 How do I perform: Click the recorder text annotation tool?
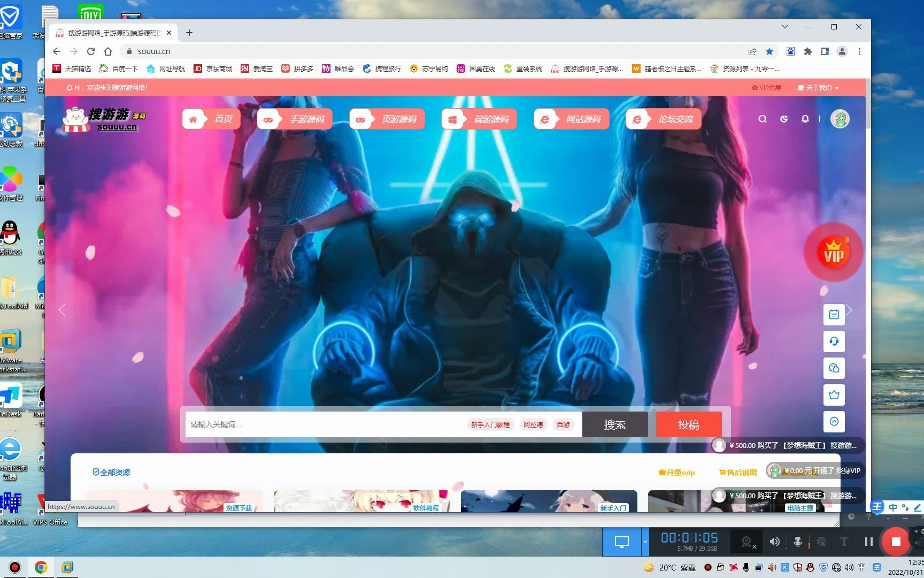[844, 542]
